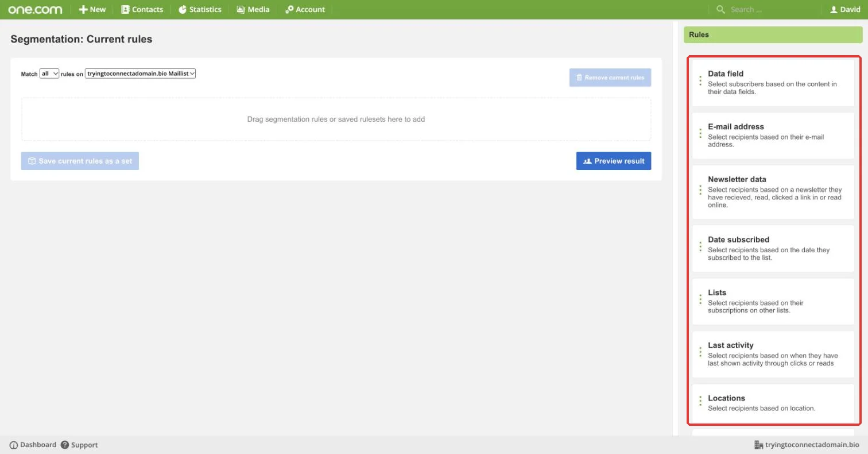Screen dimensions: 868x454
Task: Click the Account key icon
Action: pyautogui.click(x=289, y=9)
